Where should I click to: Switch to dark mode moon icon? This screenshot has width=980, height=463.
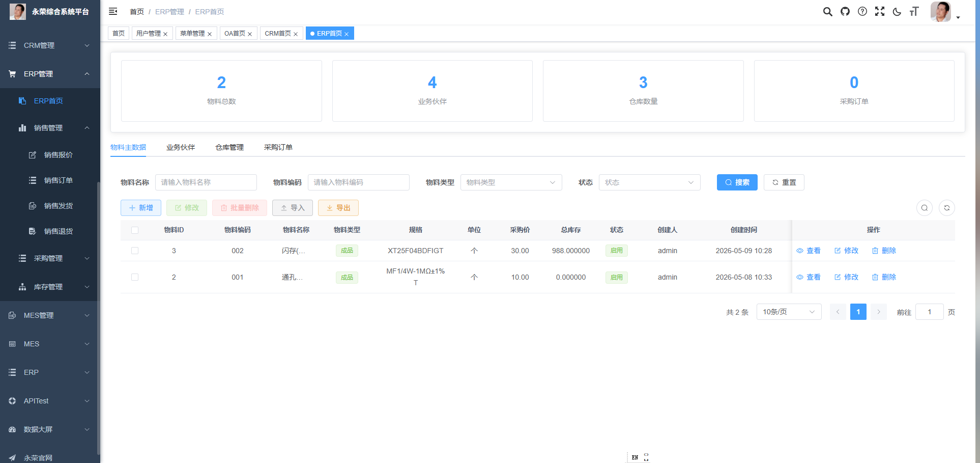[897, 12]
